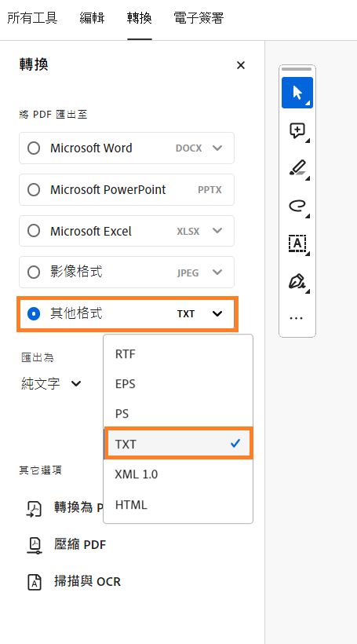Choose the highlighter tool
357x644 pixels.
297,168
